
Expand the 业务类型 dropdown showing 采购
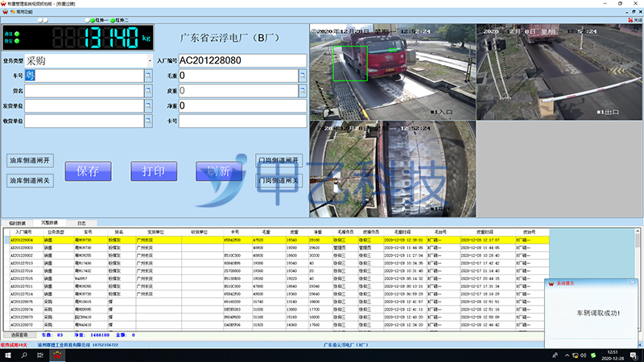click(x=150, y=60)
